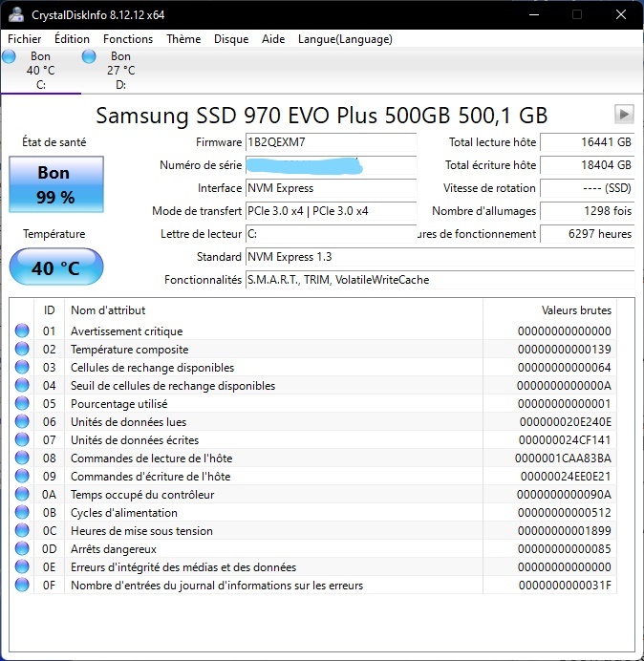Click status orb for Avertissement critique row

point(22,330)
